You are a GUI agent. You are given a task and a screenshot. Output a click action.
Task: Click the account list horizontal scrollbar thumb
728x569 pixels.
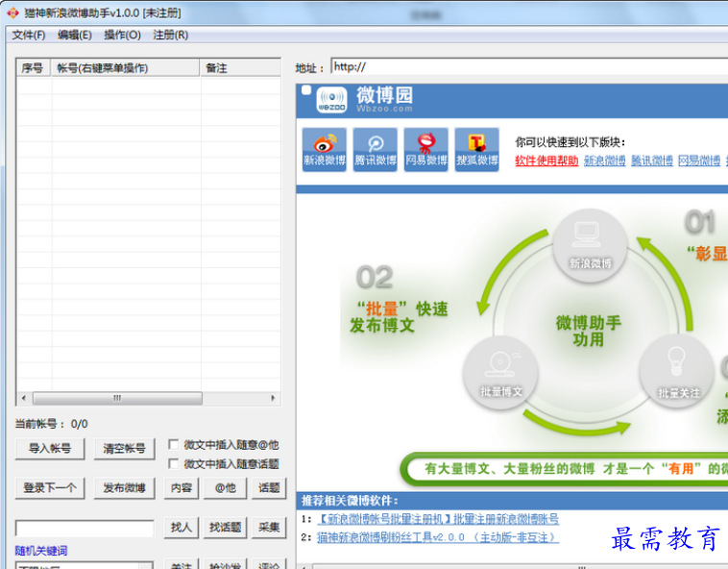(117, 398)
